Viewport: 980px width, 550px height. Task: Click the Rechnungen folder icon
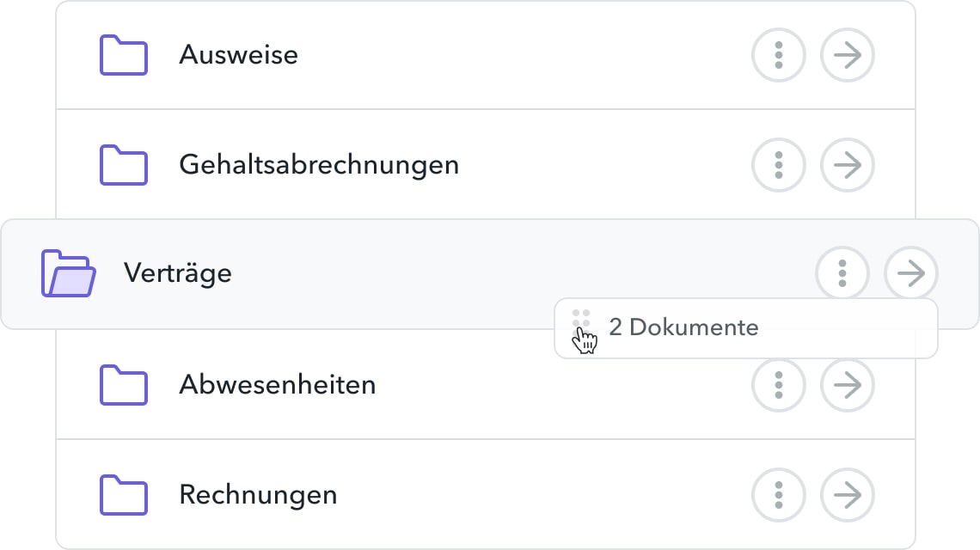coord(124,495)
